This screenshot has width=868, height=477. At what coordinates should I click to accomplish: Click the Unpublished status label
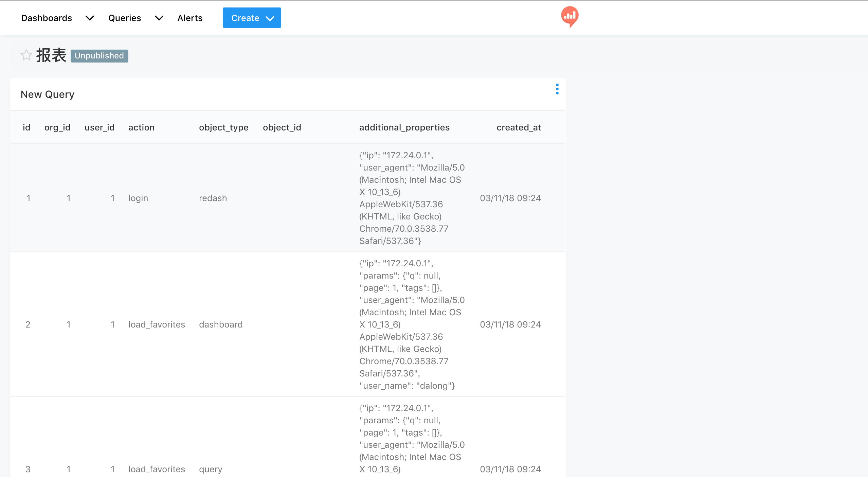[x=99, y=56]
